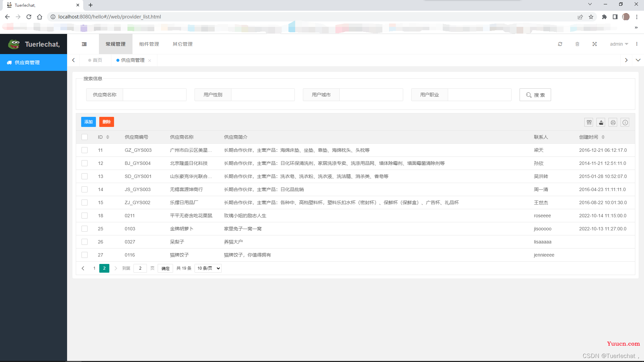Click the 搜索 button
This screenshot has width=644, height=362.
[535, 95]
